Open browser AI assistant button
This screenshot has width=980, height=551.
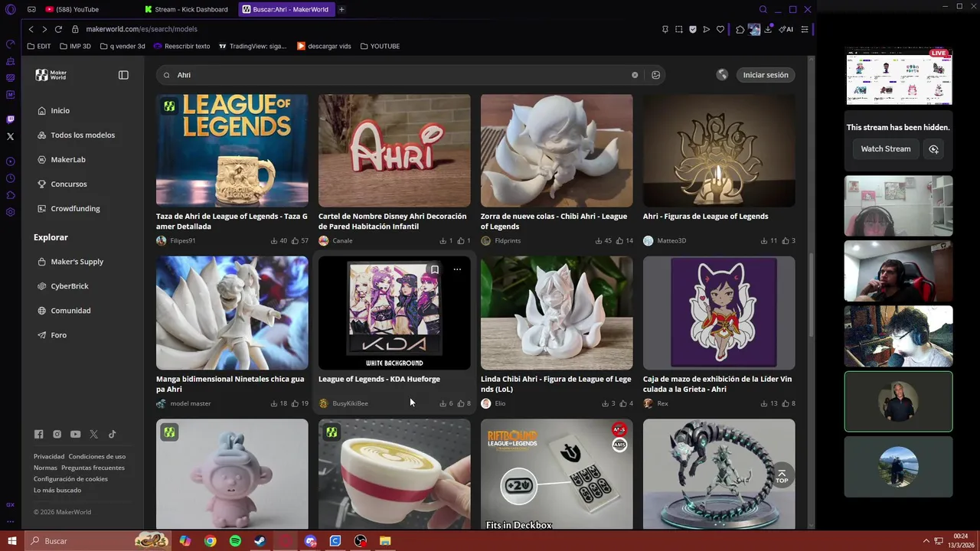point(786,29)
